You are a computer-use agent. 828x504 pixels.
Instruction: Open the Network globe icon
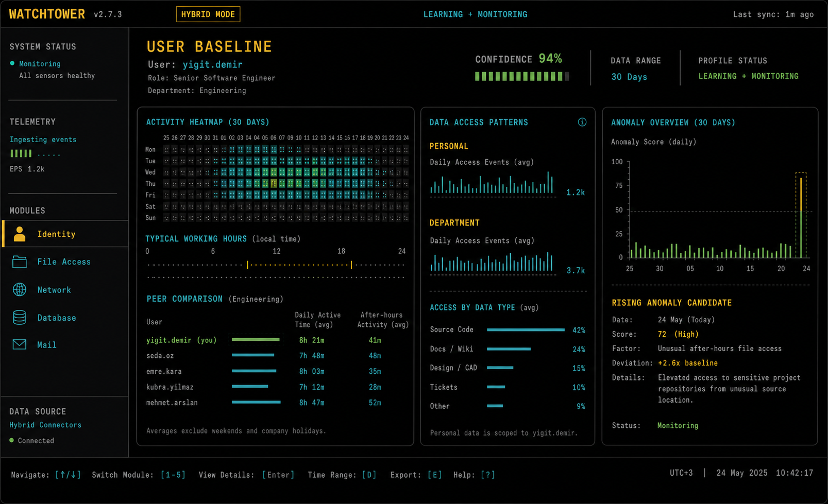[x=20, y=290]
